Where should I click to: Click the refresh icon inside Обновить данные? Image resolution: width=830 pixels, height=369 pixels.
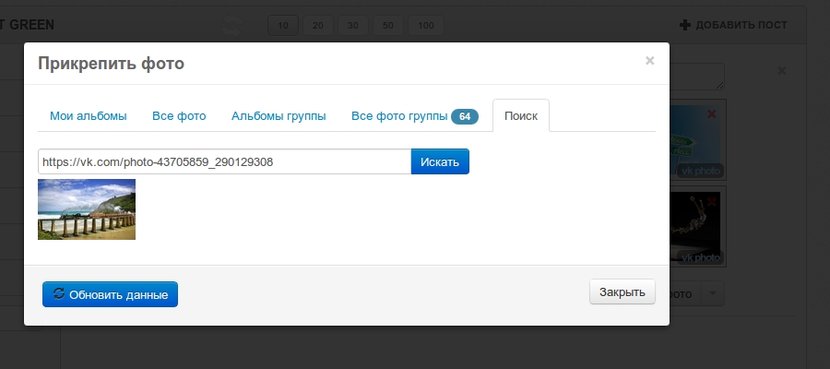click(59, 294)
